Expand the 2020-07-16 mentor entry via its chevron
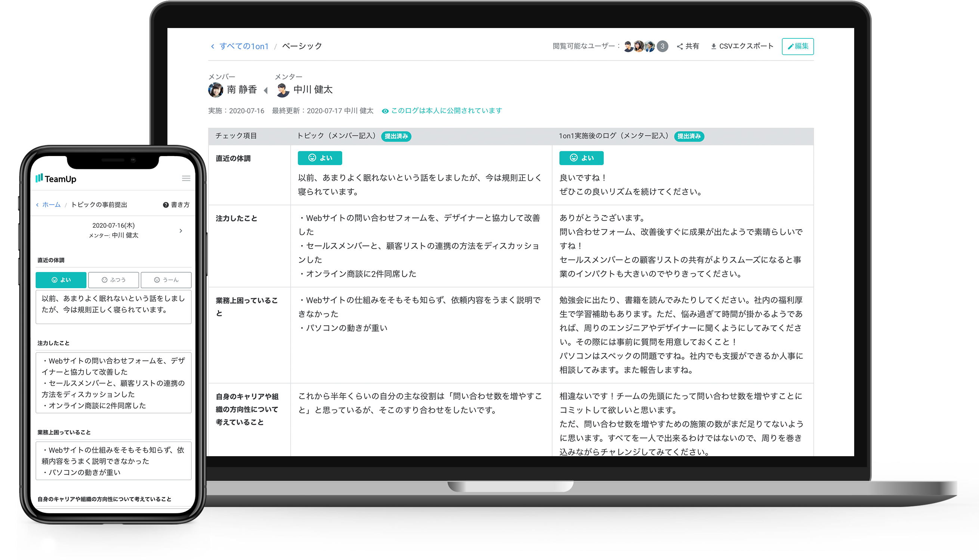The width and height of the screenshot is (979, 560). tap(180, 231)
